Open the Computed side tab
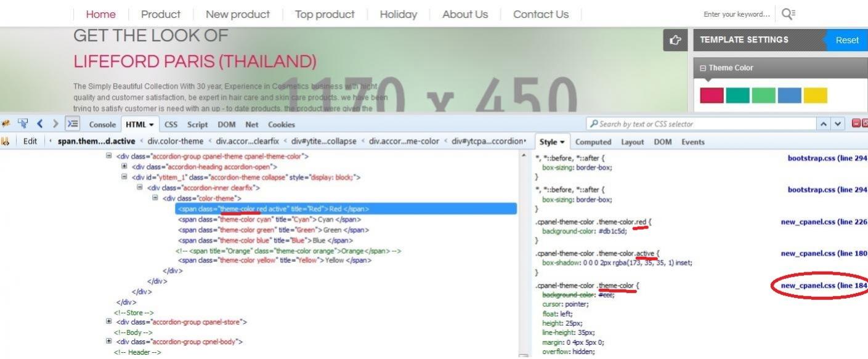 tap(593, 142)
